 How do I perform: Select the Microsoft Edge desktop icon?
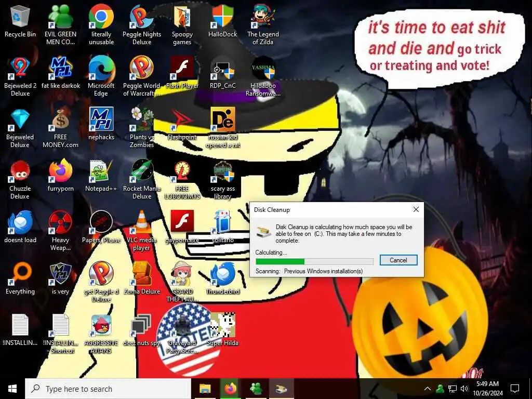(x=101, y=68)
